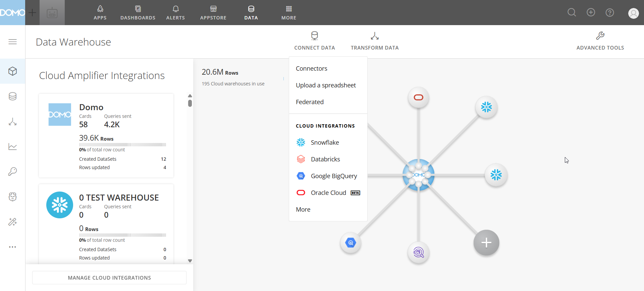Click the BigQuery node in the diagram
The height and width of the screenshot is (291, 644).
(x=351, y=243)
